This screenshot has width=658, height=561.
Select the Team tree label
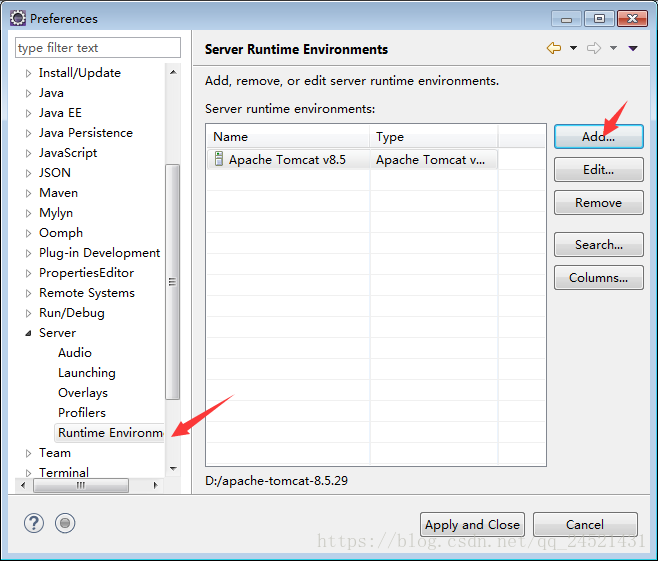[55, 453]
